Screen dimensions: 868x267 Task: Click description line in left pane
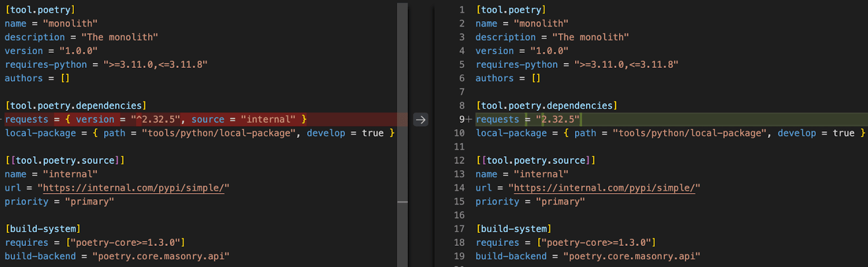click(x=81, y=37)
